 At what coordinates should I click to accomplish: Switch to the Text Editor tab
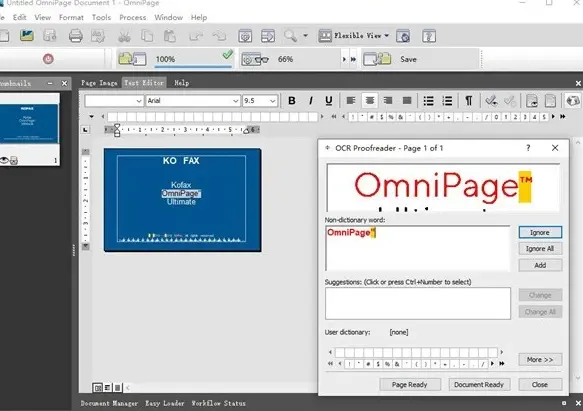144,83
